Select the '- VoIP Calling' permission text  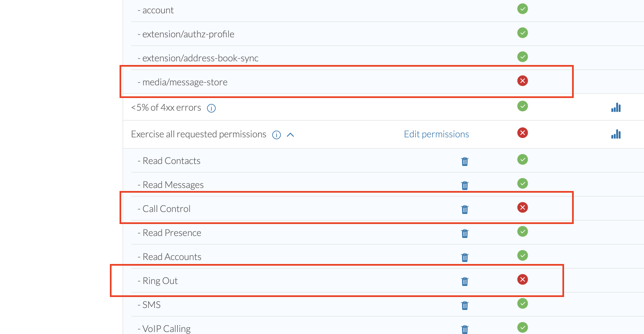click(x=164, y=329)
